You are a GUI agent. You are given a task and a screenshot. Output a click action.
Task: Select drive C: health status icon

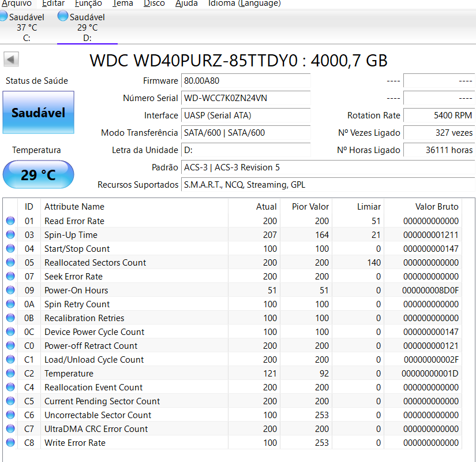point(3,17)
